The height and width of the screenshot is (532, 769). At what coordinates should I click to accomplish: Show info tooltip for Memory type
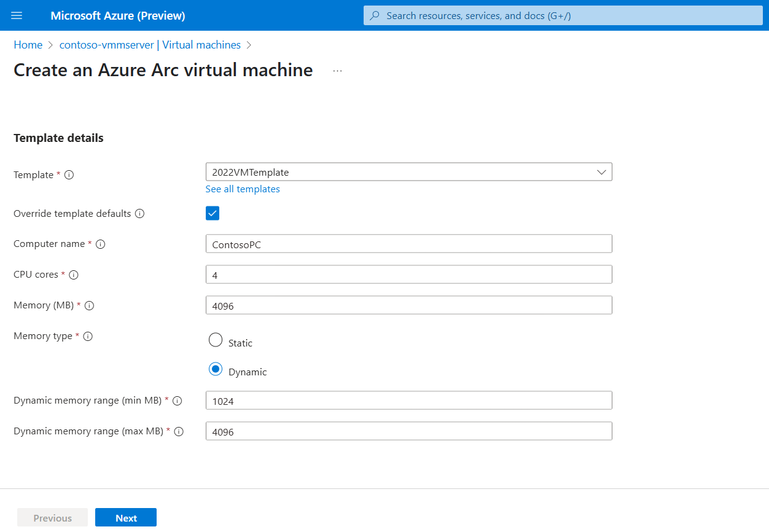coord(88,336)
